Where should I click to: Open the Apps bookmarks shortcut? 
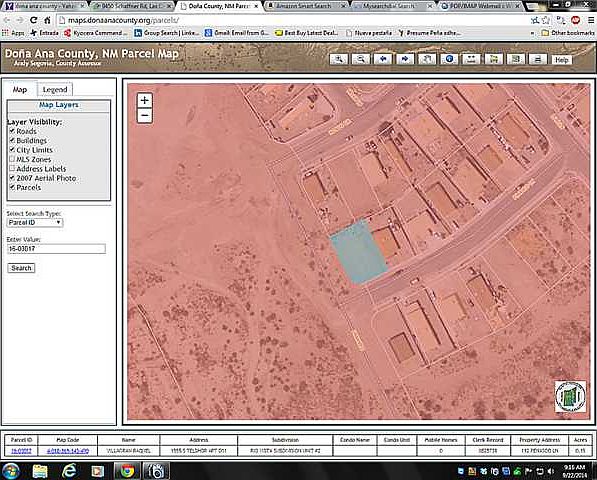pyautogui.click(x=13, y=33)
